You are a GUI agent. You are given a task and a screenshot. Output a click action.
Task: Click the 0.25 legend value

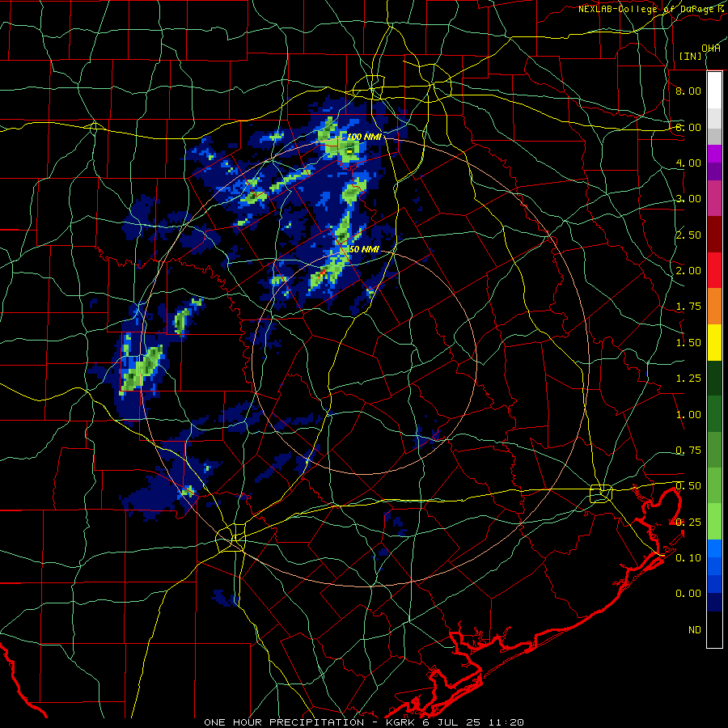[688, 523]
